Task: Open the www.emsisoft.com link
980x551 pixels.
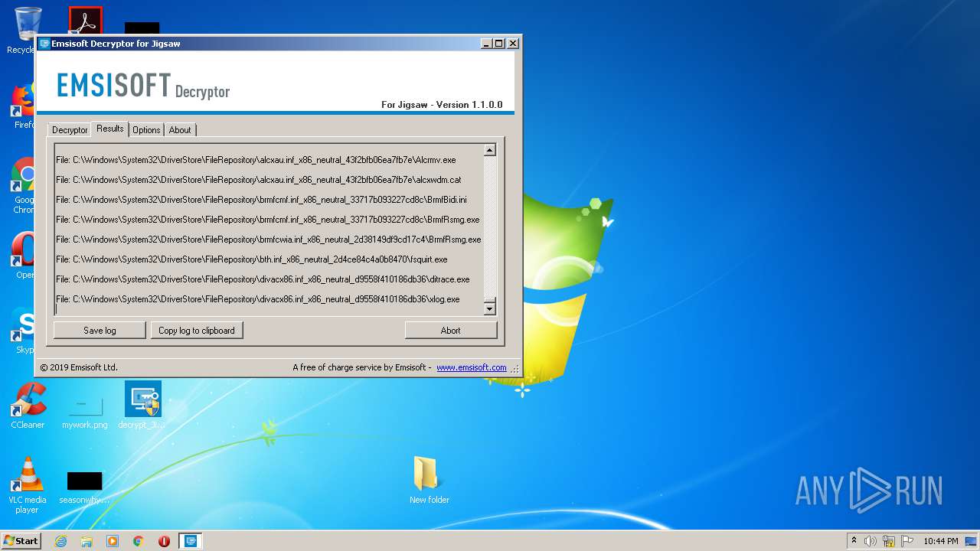Action: [472, 367]
